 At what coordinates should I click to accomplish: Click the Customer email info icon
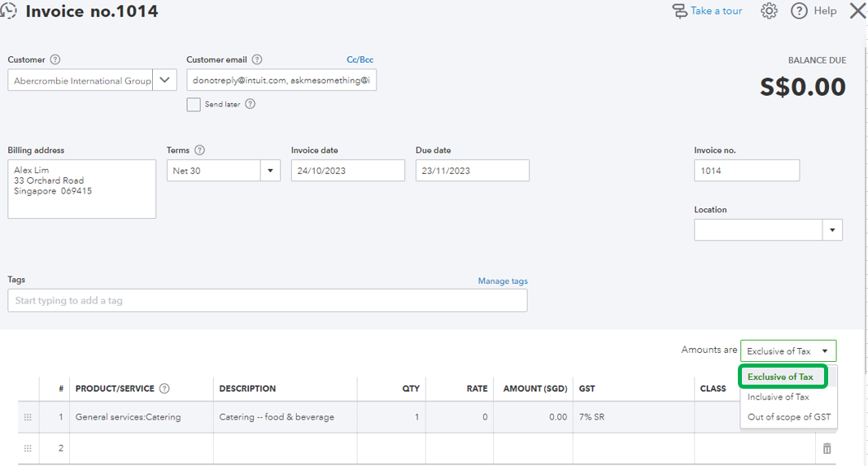(257, 59)
